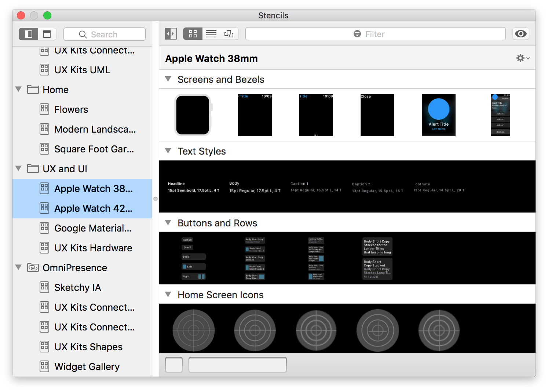
Task: Click the UX and UI folder icon
Action: click(33, 169)
